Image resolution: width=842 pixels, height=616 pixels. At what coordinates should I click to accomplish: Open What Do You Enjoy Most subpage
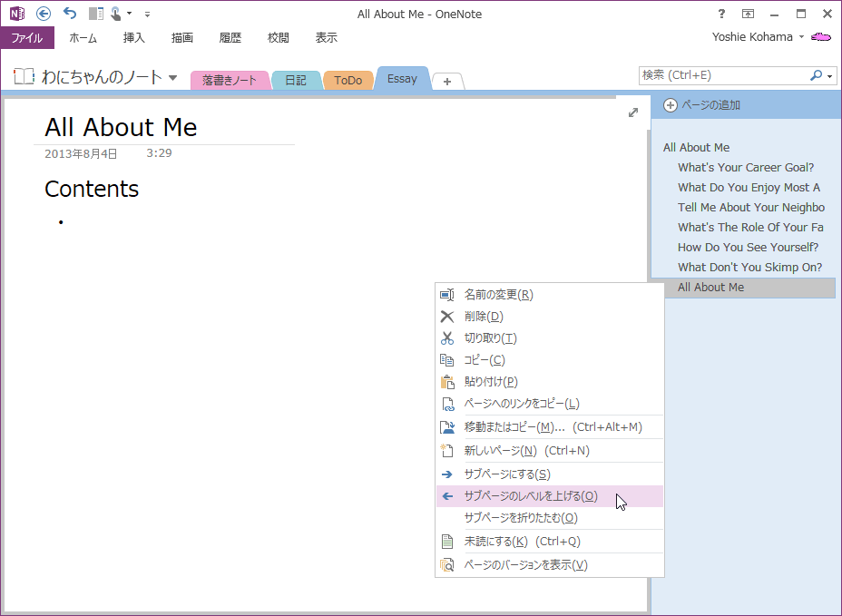(749, 187)
